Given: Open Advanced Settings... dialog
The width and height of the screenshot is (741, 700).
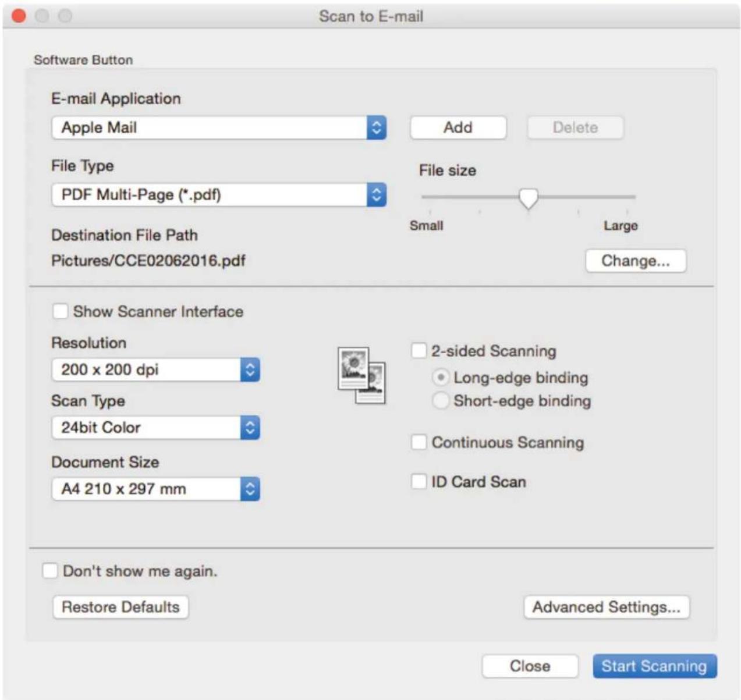Looking at the screenshot, I should (607, 607).
